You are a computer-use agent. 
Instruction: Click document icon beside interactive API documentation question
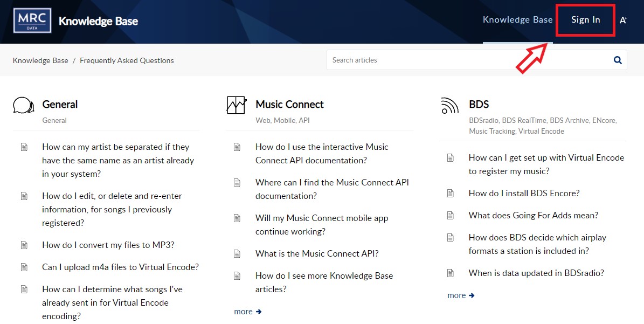click(x=237, y=147)
